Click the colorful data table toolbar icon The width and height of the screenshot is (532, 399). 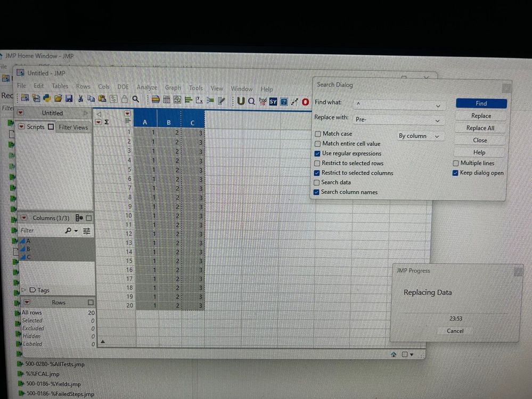155,100
